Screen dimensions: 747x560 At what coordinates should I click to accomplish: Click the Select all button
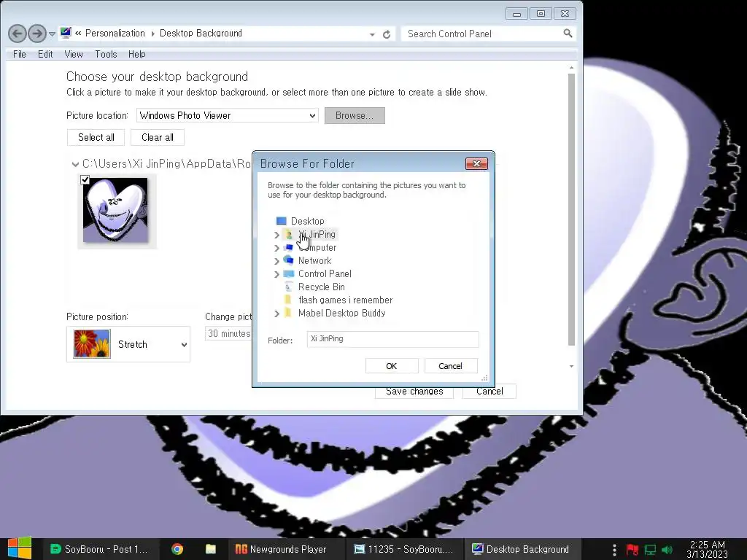click(x=96, y=138)
